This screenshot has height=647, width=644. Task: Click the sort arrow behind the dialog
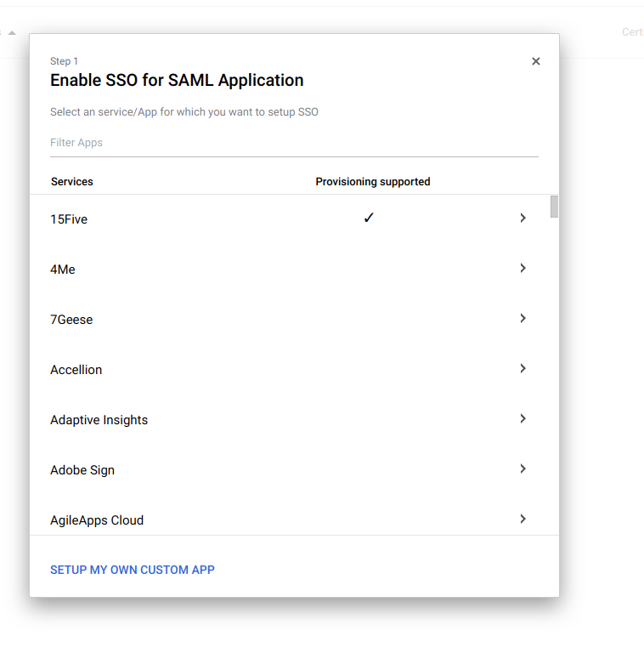click(x=12, y=32)
